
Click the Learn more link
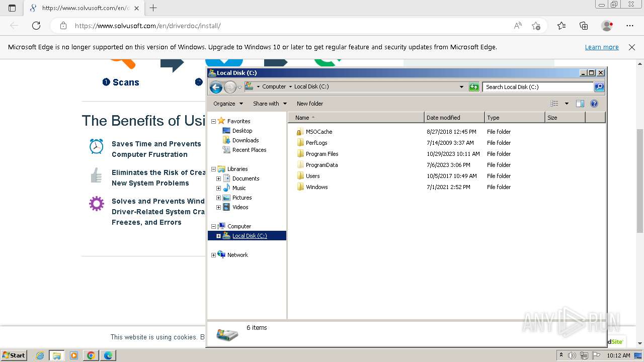[602, 47]
